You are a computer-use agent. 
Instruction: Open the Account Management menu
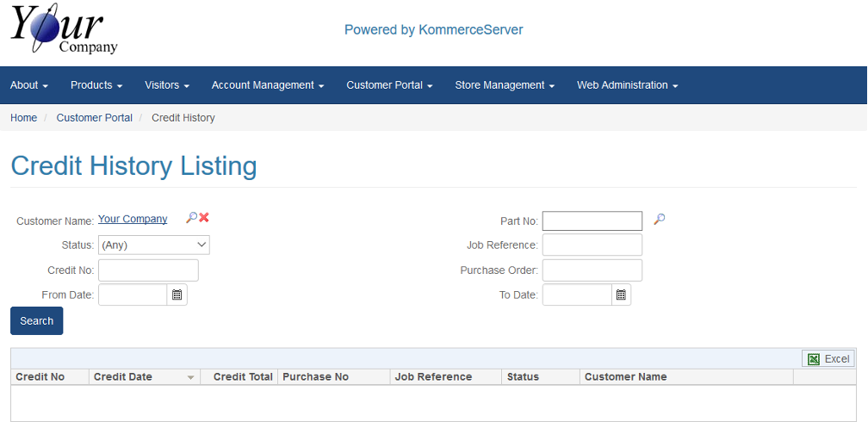(268, 85)
